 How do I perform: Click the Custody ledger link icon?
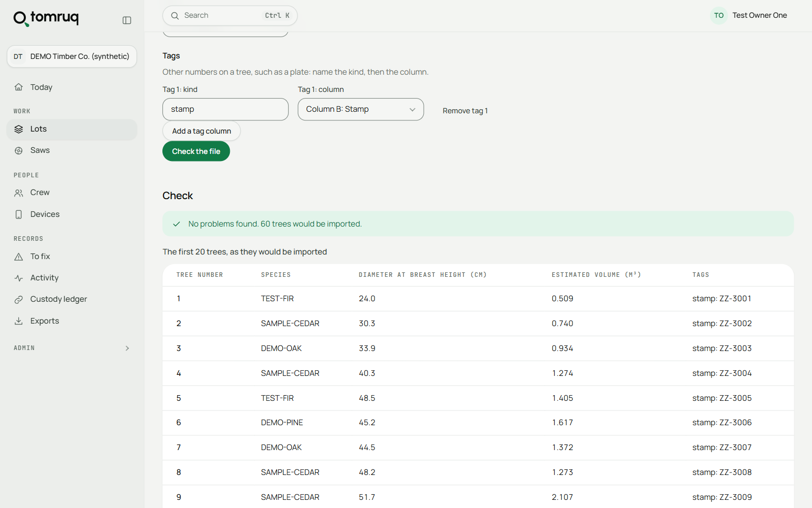point(19,299)
